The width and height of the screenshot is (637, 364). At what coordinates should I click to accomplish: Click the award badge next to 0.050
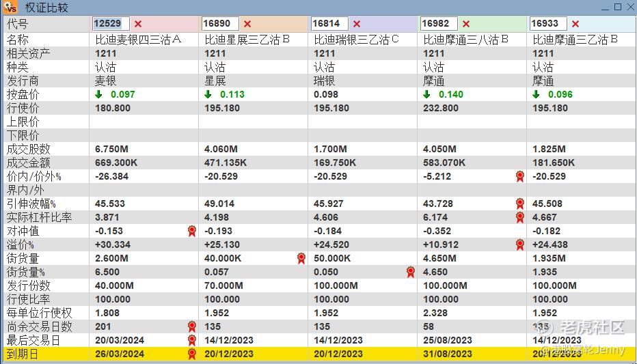click(x=410, y=272)
